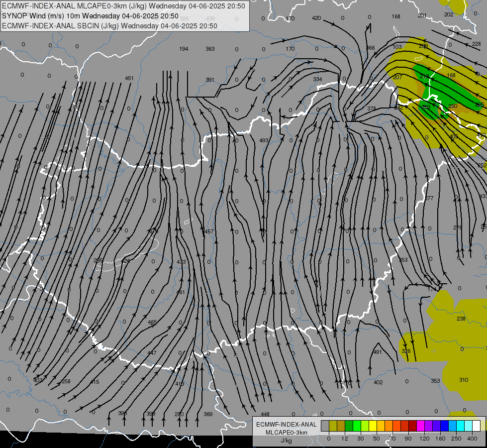Screen dimensions: 487x448
Task: Click the legend scale value '70'
Action: (392, 439)
